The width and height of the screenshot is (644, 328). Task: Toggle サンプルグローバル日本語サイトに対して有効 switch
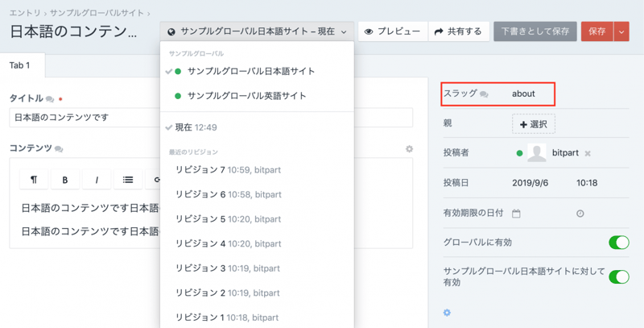point(618,276)
